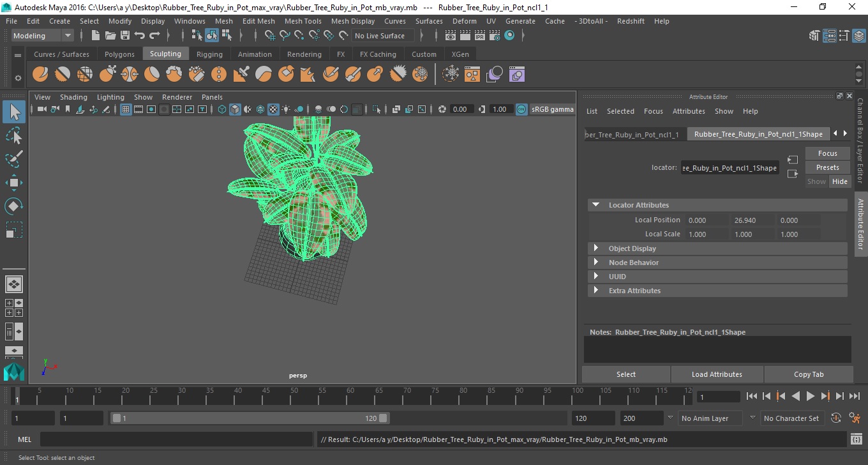Click the Focus button in Attribute Editor
This screenshot has width=868, height=465.
(827, 153)
